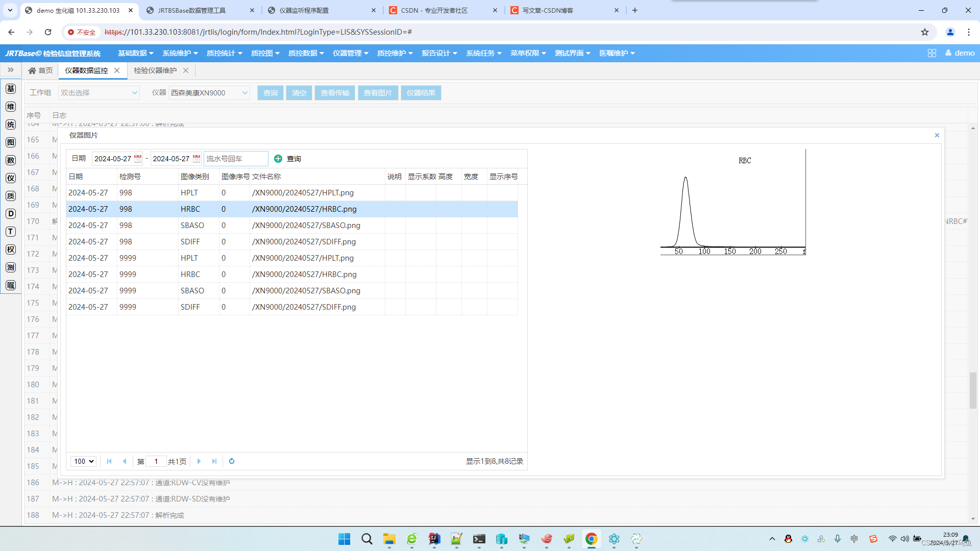Viewport: 980px width, 551px height.
Task: Click the D sidebar icon
Action: (x=11, y=214)
